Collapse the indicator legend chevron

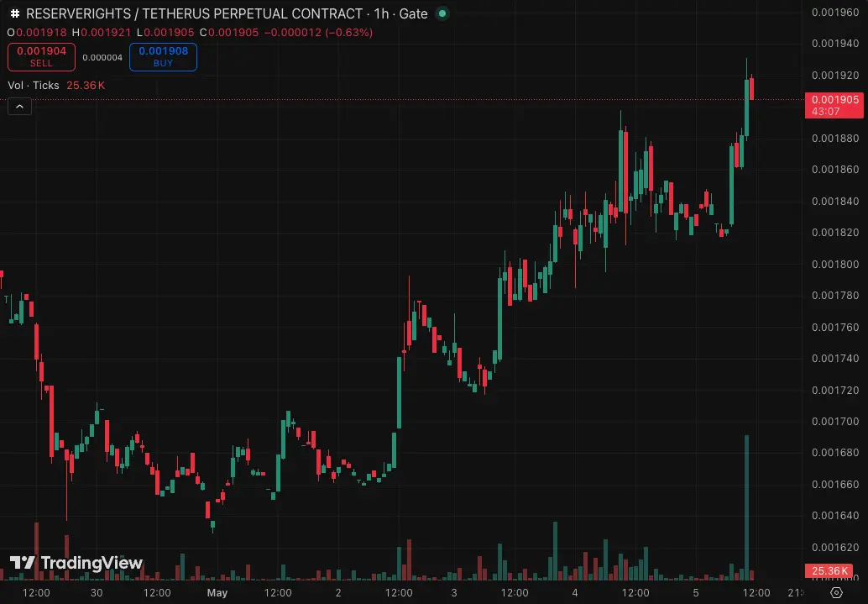point(19,107)
